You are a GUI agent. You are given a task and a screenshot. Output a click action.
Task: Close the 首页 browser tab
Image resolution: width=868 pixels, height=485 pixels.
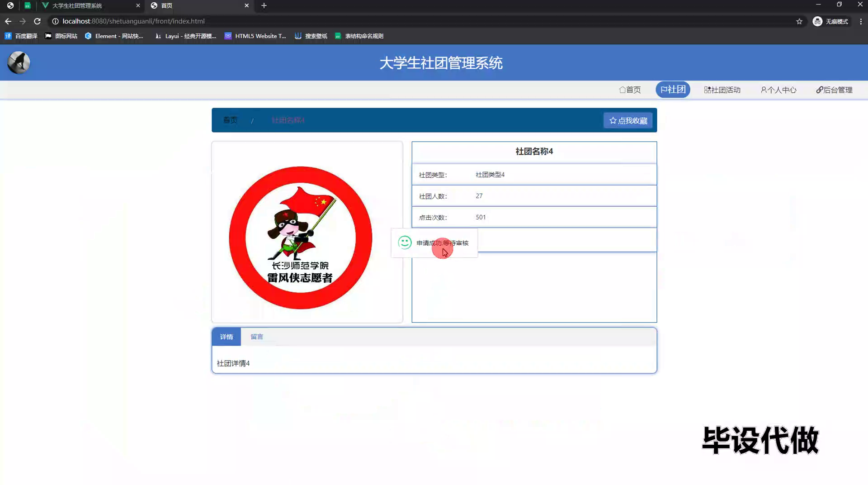(246, 5)
